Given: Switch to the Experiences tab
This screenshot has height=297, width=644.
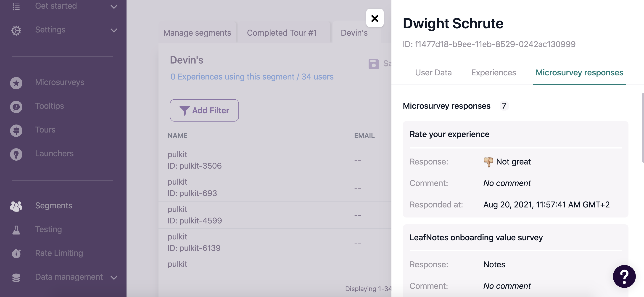Looking at the screenshot, I should pos(494,72).
